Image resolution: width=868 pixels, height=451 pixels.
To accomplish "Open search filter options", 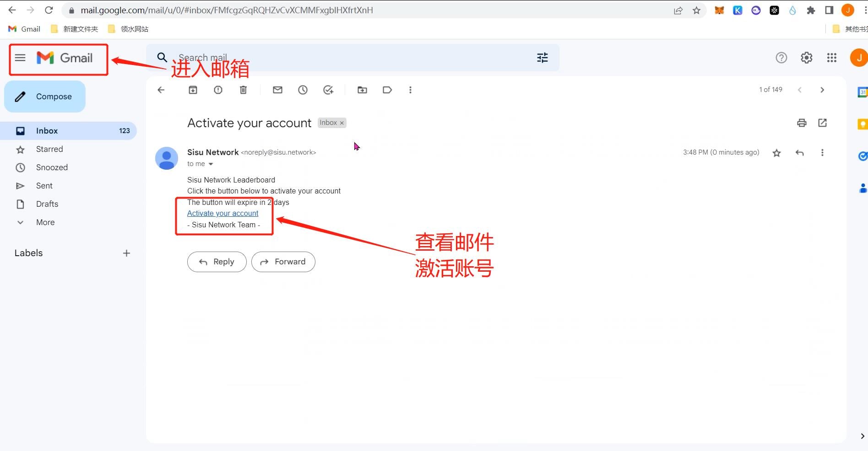I will [542, 58].
